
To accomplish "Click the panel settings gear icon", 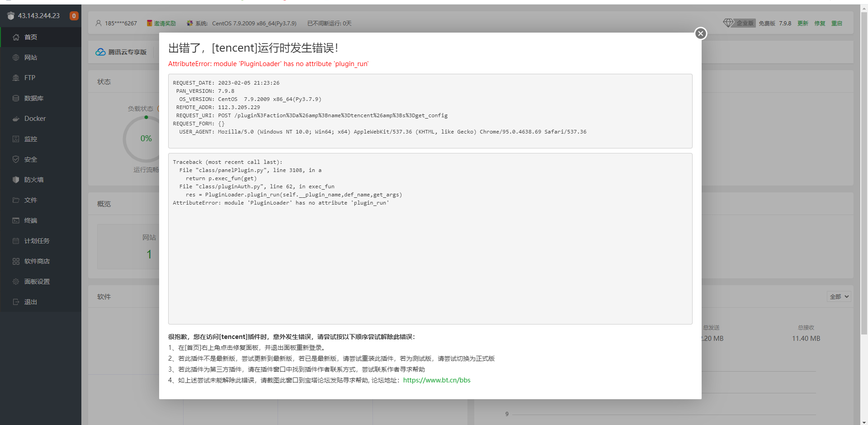I will (x=16, y=282).
